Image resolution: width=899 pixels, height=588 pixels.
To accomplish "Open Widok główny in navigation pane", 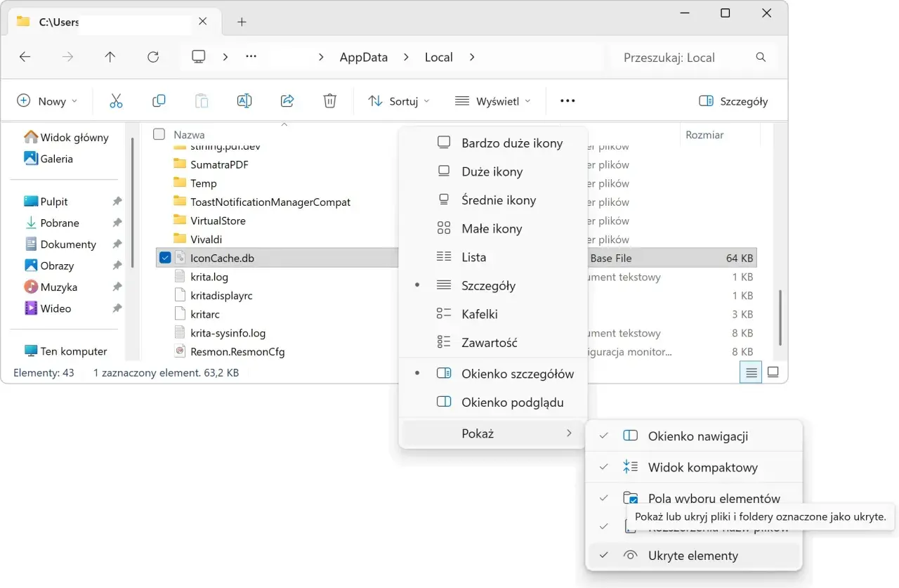I will coord(67,137).
